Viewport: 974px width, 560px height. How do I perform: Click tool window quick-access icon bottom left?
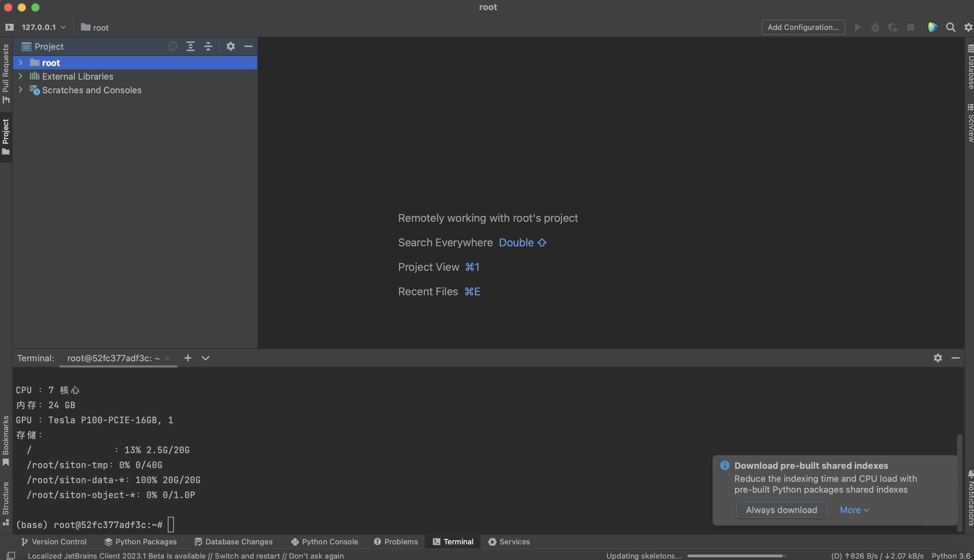11,555
